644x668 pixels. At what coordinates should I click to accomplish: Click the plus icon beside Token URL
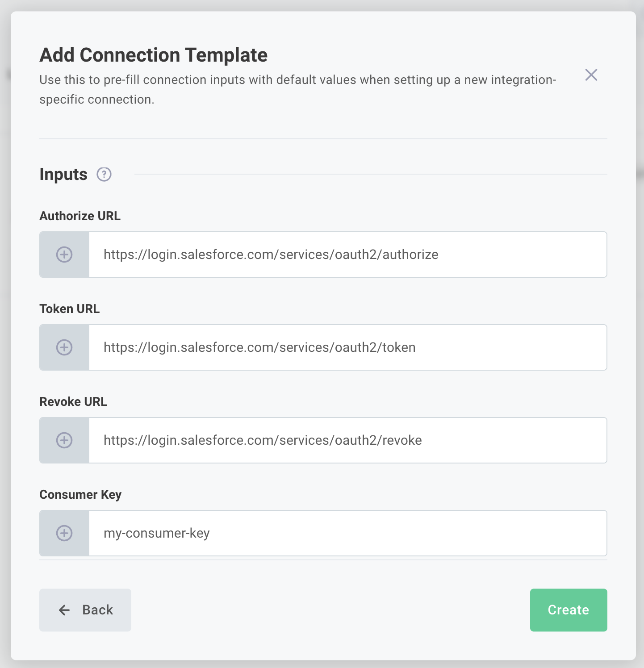tap(65, 347)
